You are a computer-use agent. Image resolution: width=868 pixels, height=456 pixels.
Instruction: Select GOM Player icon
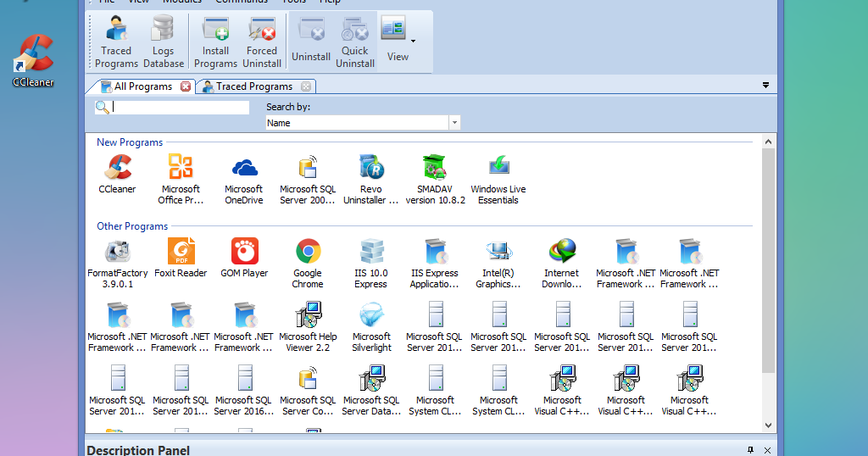pos(244,259)
